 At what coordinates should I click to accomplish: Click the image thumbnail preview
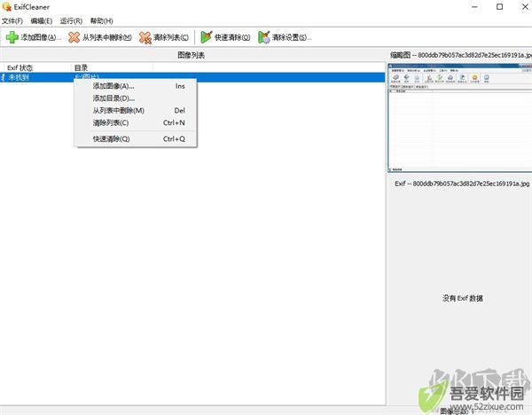pyautogui.click(x=460, y=118)
